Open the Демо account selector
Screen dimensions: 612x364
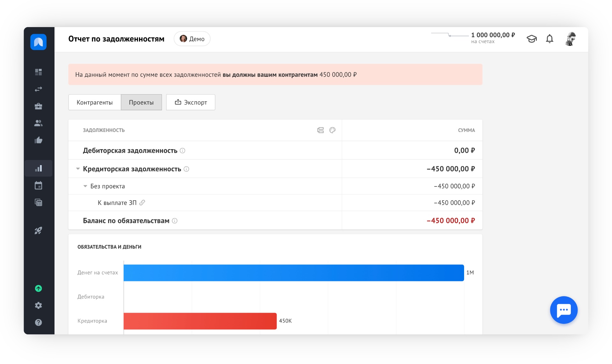pos(192,39)
